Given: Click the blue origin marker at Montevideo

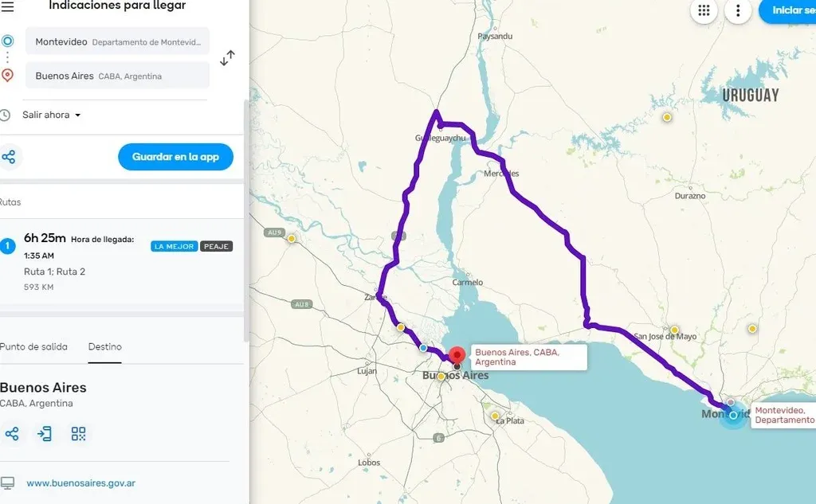Looking at the screenshot, I should pos(733,415).
